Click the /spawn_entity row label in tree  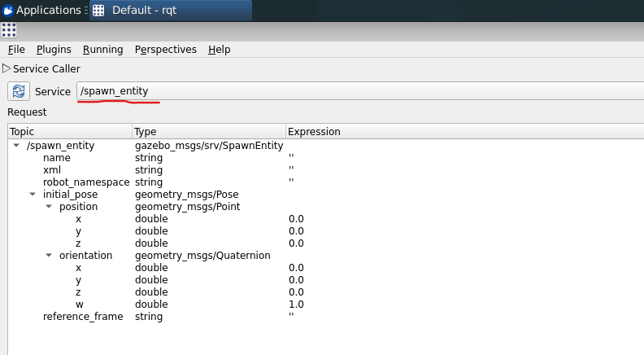click(60, 146)
